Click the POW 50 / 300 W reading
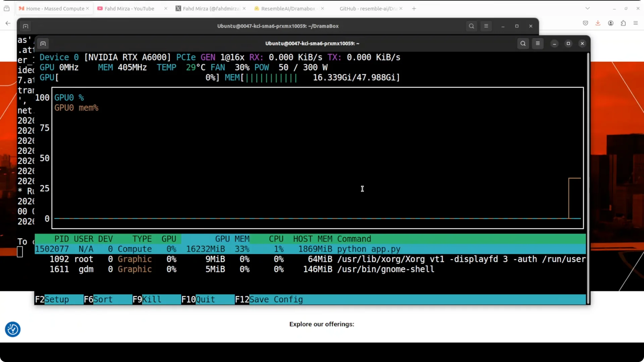644x362 pixels. pos(291,67)
